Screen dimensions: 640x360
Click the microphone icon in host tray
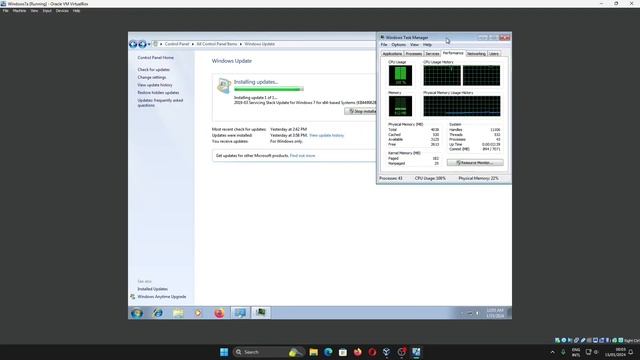[x=563, y=352]
